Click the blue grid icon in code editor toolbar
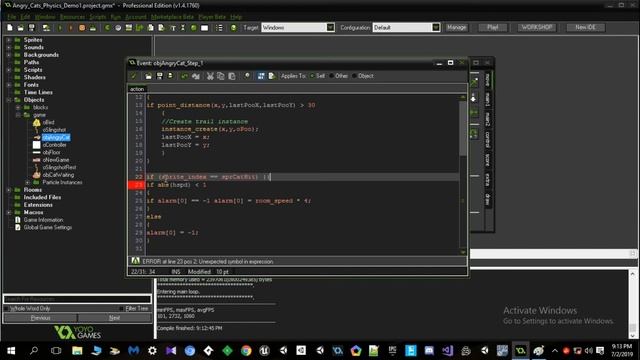This screenshot has width=640, height=360. 261,76
